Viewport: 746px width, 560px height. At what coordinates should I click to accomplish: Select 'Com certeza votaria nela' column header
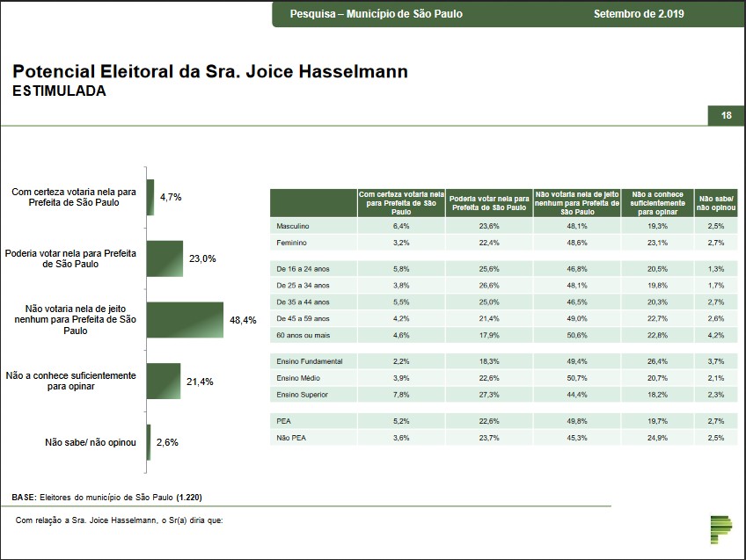[400, 202]
